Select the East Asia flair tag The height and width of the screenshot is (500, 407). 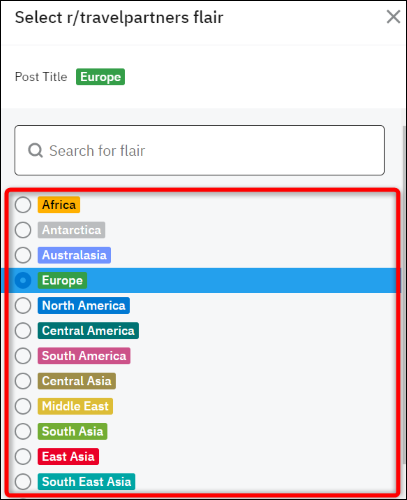68,456
